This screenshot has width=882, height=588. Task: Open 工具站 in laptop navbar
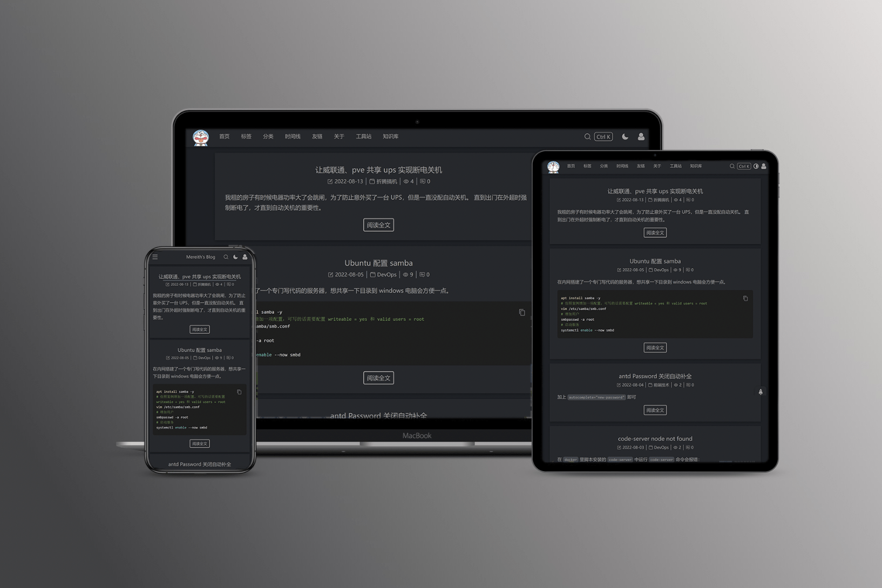coord(363,136)
